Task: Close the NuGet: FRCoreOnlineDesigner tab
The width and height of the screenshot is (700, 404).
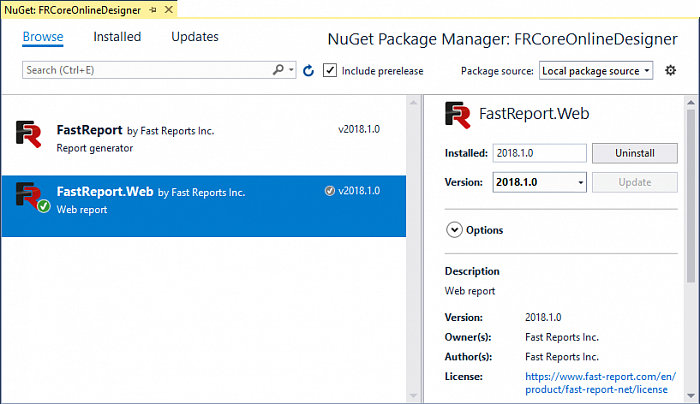Action: pos(169,9)
